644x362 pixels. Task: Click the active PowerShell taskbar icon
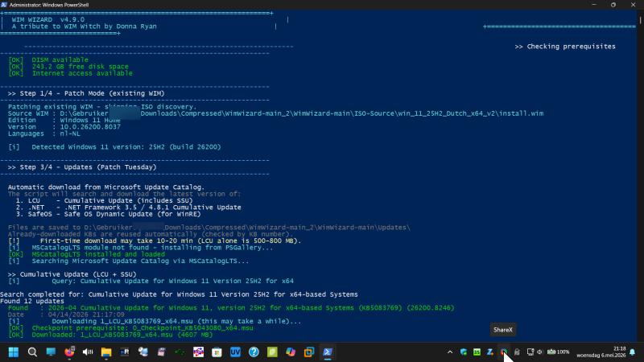(328, 352)
